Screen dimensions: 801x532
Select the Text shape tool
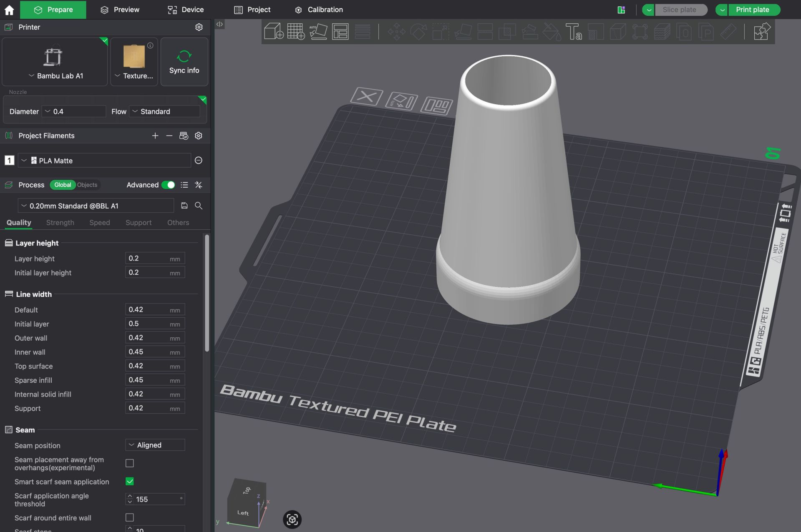(574, 31)
